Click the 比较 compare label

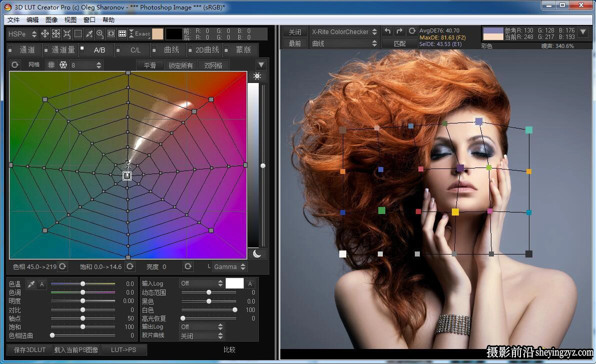230,349
